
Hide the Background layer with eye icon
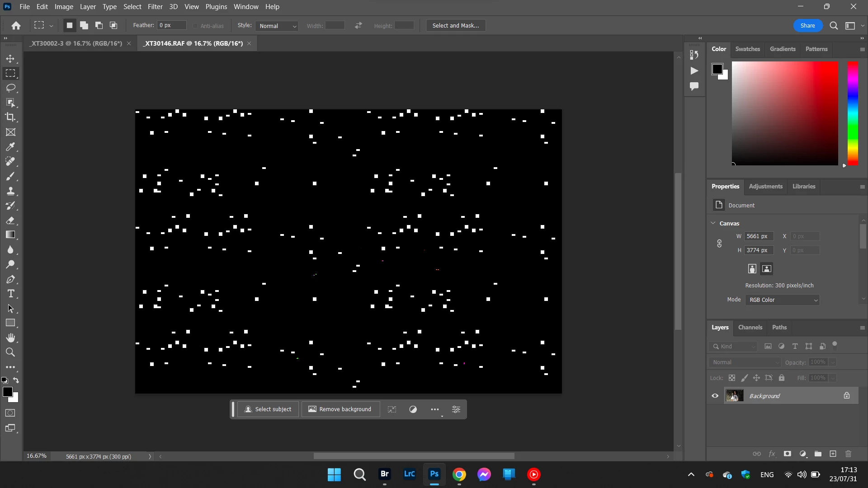715,396
